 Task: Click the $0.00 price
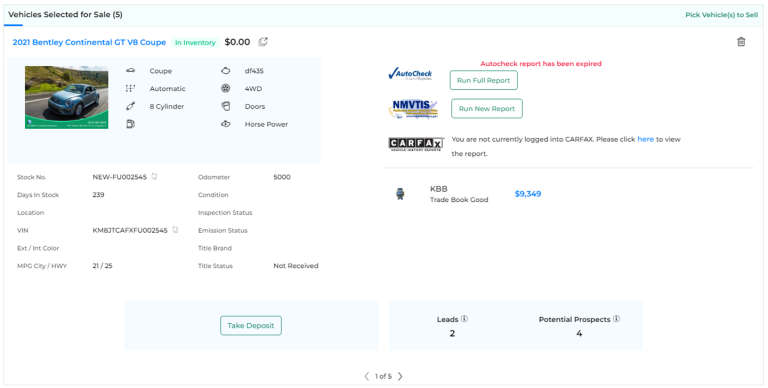click(x=238, y=42)
